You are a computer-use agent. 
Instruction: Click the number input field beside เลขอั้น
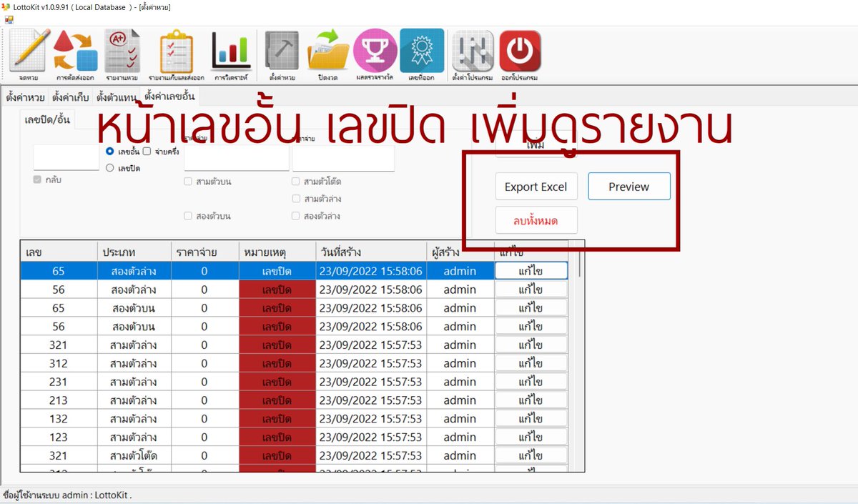66,157
